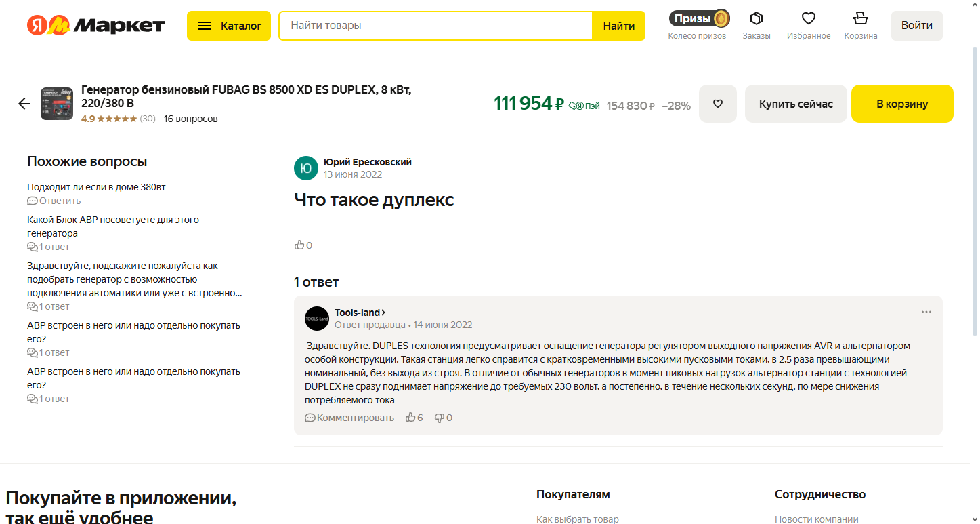
Task: Open the 16 вопросов link
Action: tap(190, 119)
